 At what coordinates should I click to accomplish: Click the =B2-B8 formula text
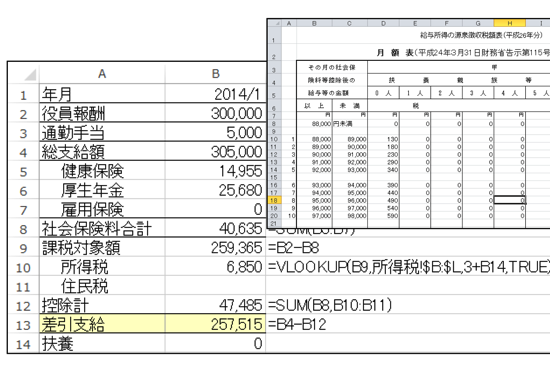294,248
